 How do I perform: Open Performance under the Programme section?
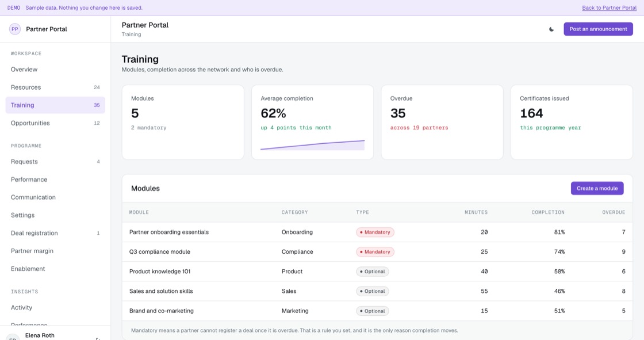(55, 179)
